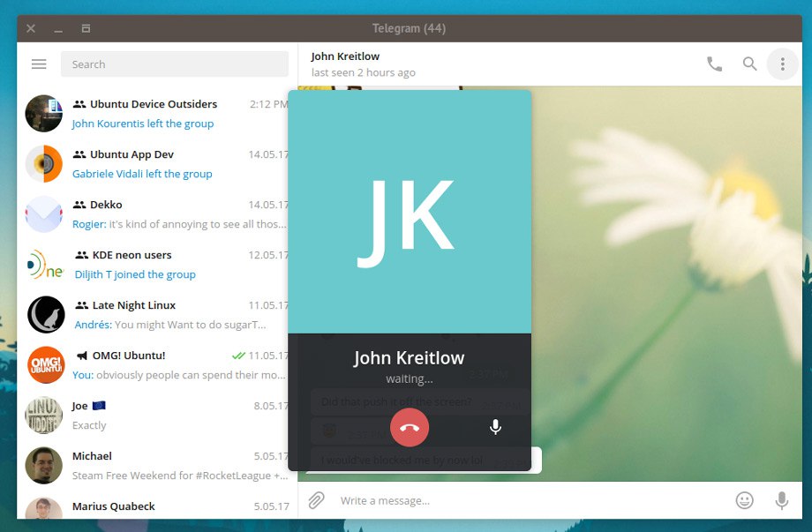Maximize the Telegram window
The image size is (812, 532).
(86, 28)
